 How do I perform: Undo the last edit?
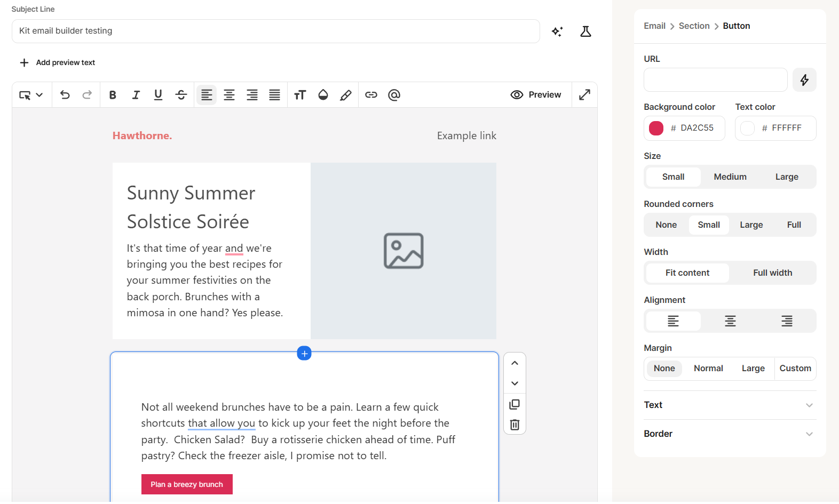65,95
